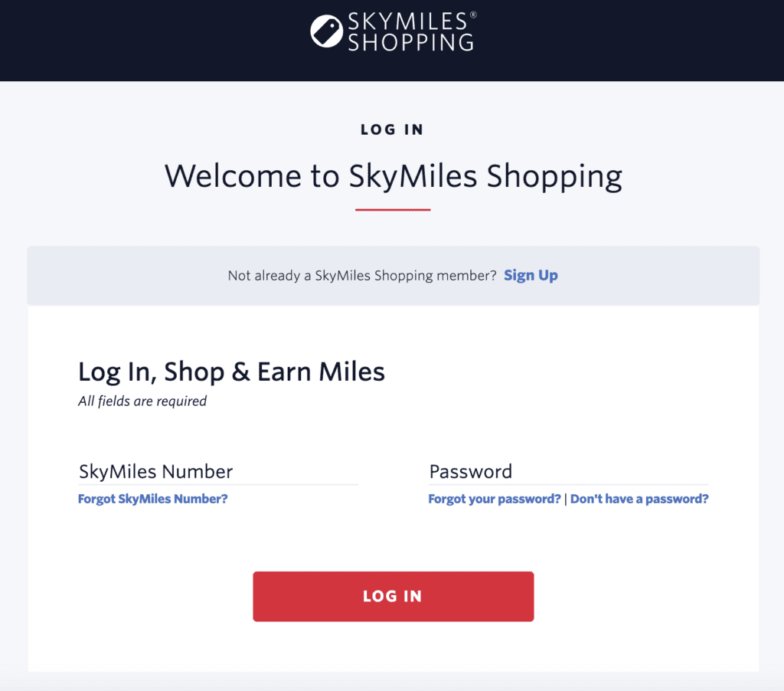This screenshot has height=691, width=784.
Task: Click Forgot SkyMiles Number?
Action: (152, 498)
